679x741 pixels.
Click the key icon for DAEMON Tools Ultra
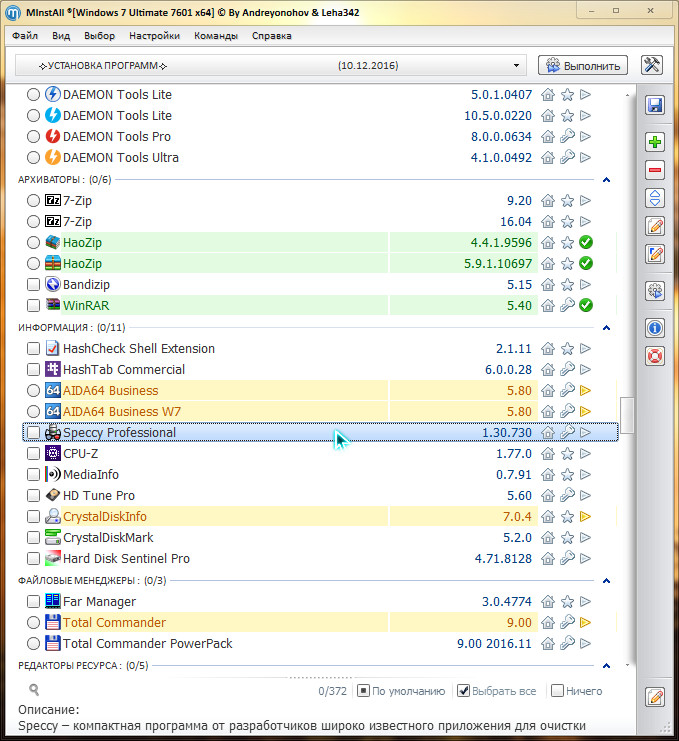click(567, 157)
